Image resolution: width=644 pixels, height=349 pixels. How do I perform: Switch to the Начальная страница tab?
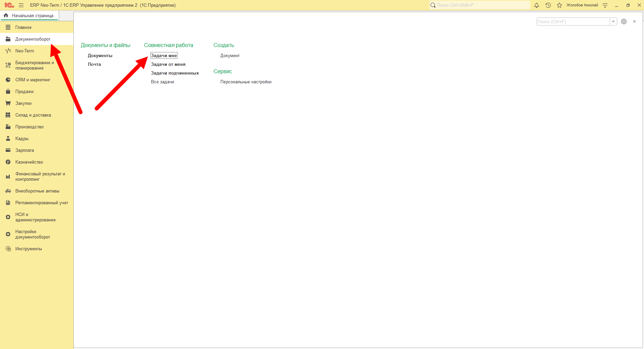[x=29, y=15]
